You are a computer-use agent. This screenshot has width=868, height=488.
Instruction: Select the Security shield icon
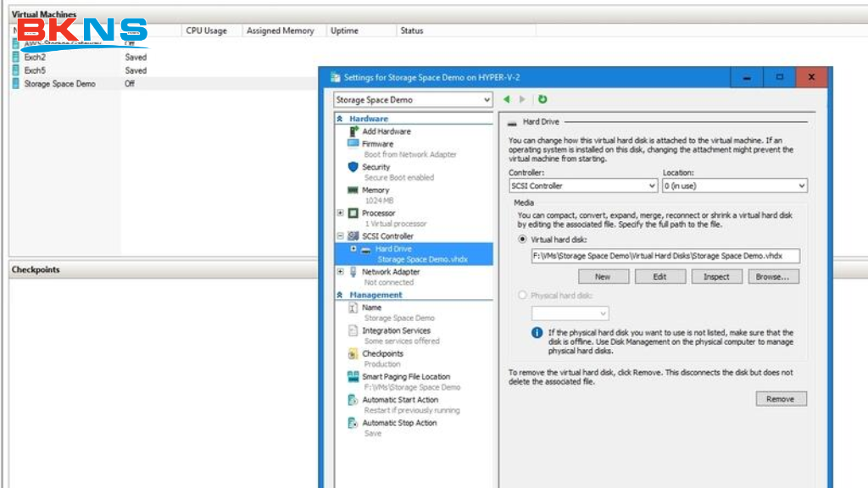(354, 167)
